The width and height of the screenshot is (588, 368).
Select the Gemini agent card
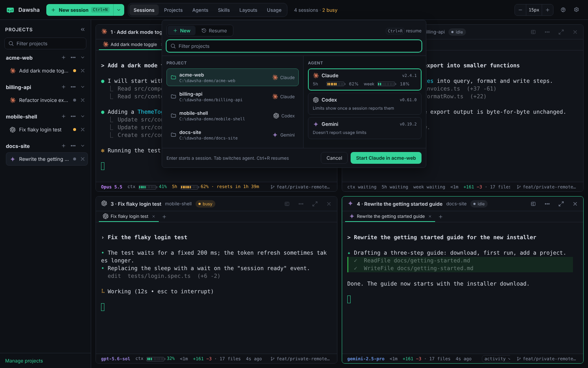point(365,128)
